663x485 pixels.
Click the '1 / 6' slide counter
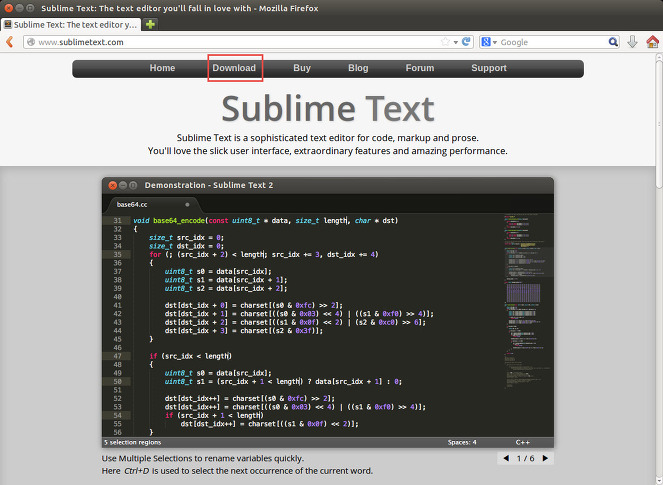click(526, 458)
